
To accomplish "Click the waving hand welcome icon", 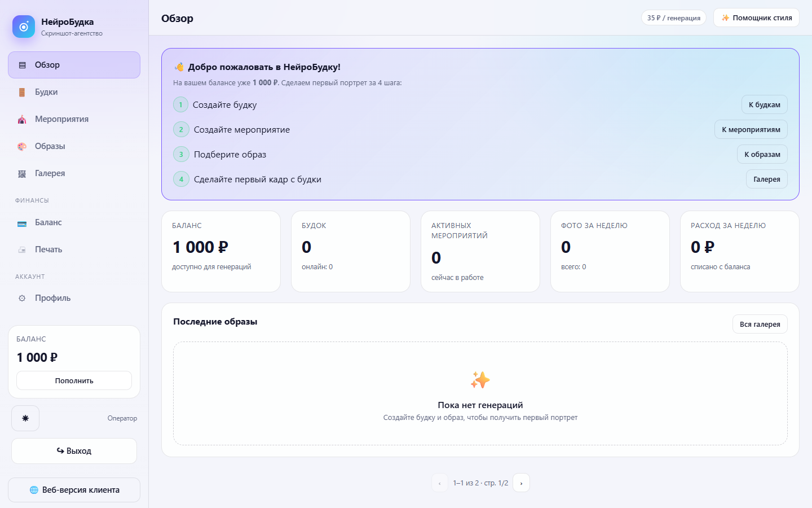I will 179,67.
